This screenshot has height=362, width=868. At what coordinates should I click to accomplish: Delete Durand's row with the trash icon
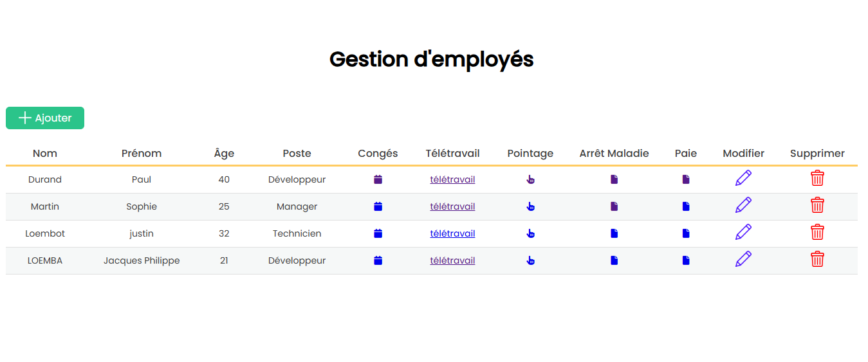pyautogui.click(x=817, y=178)
